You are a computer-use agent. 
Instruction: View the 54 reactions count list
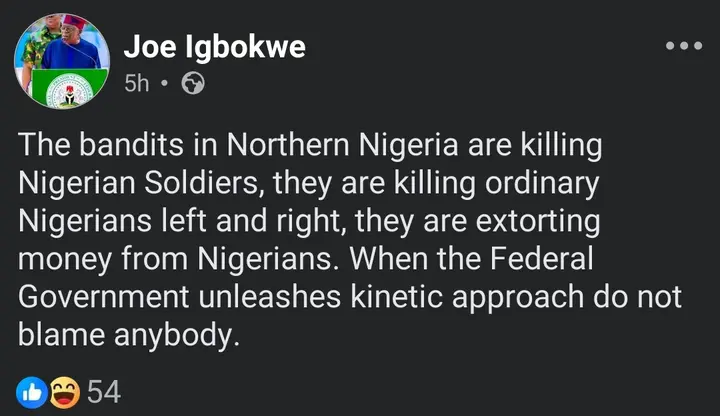point(104,392)
